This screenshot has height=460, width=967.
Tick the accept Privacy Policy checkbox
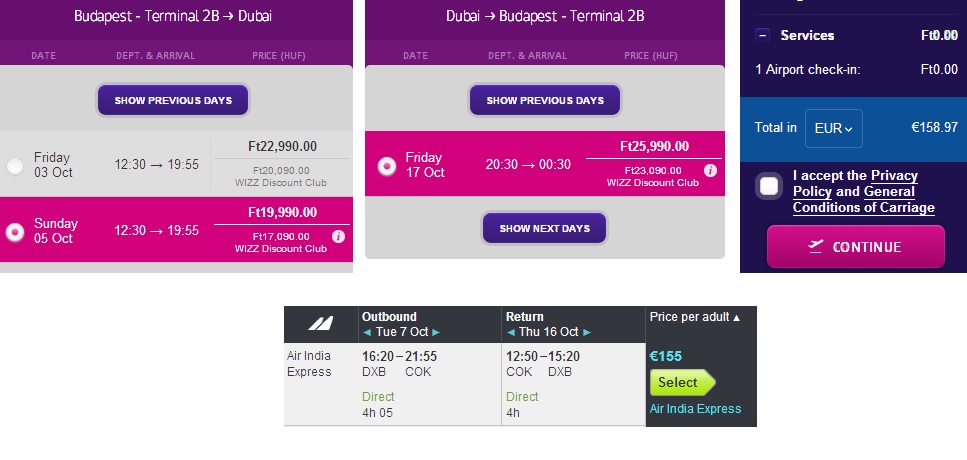coord(769,186)
